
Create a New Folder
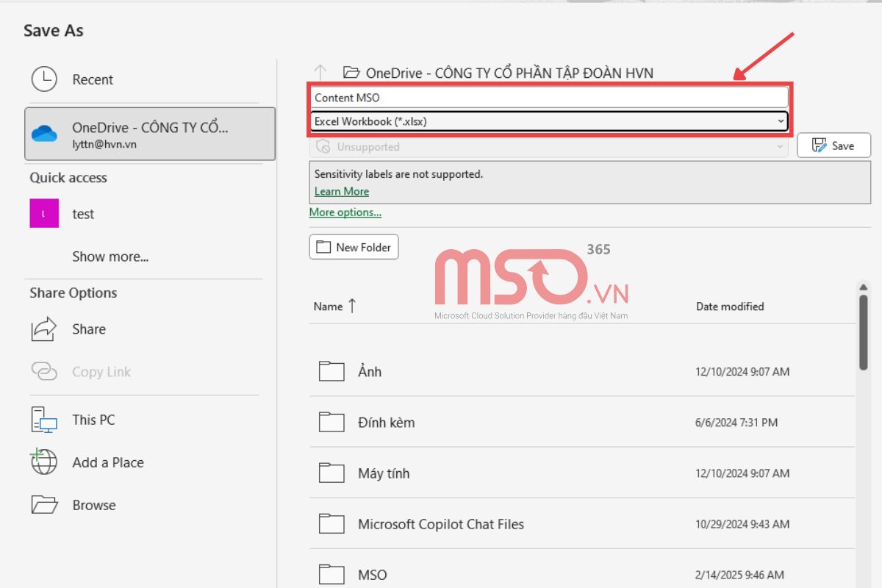[x=354, y=247]
